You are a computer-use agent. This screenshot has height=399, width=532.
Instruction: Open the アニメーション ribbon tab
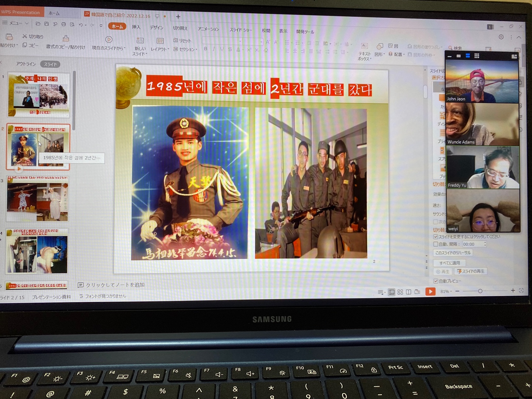click(x=208, y=29)
